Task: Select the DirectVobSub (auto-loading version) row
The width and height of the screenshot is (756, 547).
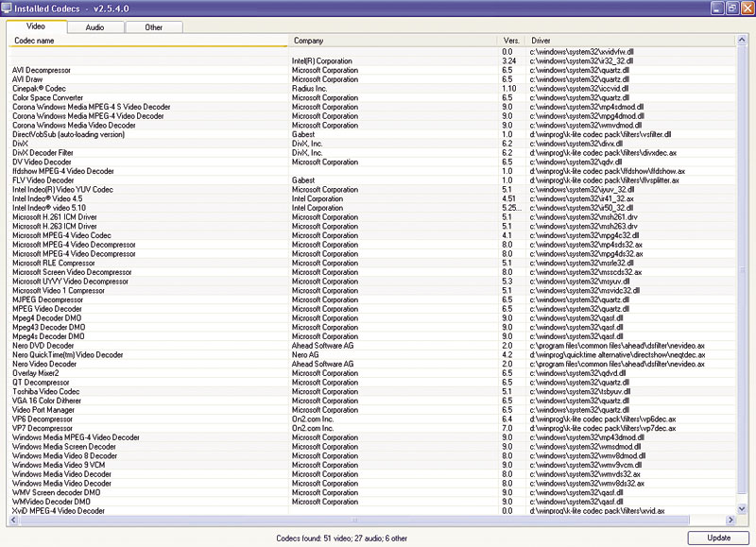Action: point(372,134)
